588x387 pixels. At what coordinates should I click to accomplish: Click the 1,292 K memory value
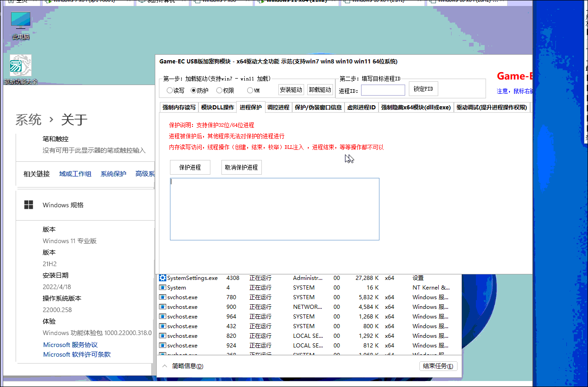point(369,336)
